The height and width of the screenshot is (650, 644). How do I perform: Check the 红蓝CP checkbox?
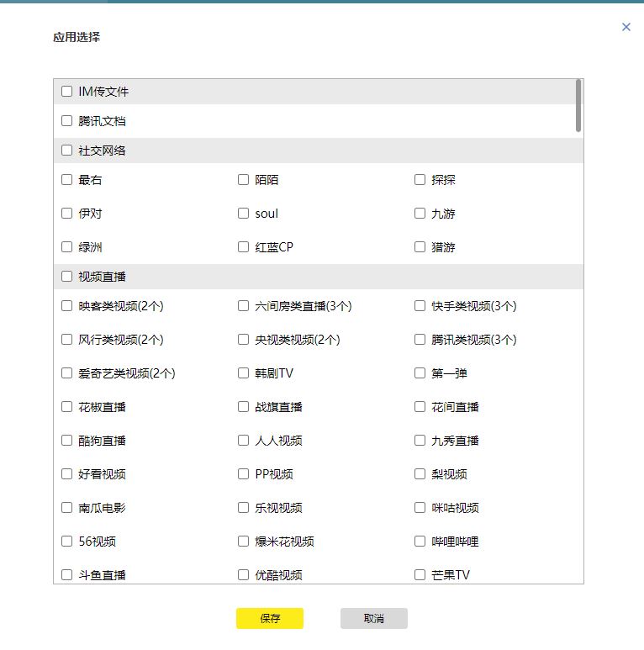click(243, 246)
